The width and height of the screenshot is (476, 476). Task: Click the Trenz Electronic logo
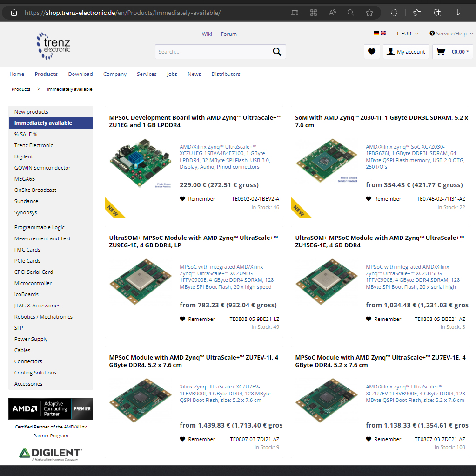pos(54,46)
